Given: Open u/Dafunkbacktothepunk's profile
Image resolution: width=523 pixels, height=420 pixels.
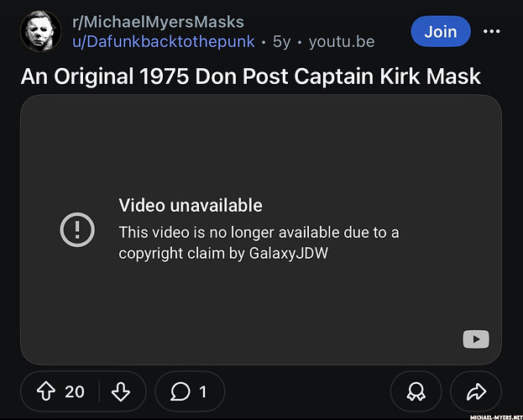Looking at the screenshot, I should (x=164, y=42).
